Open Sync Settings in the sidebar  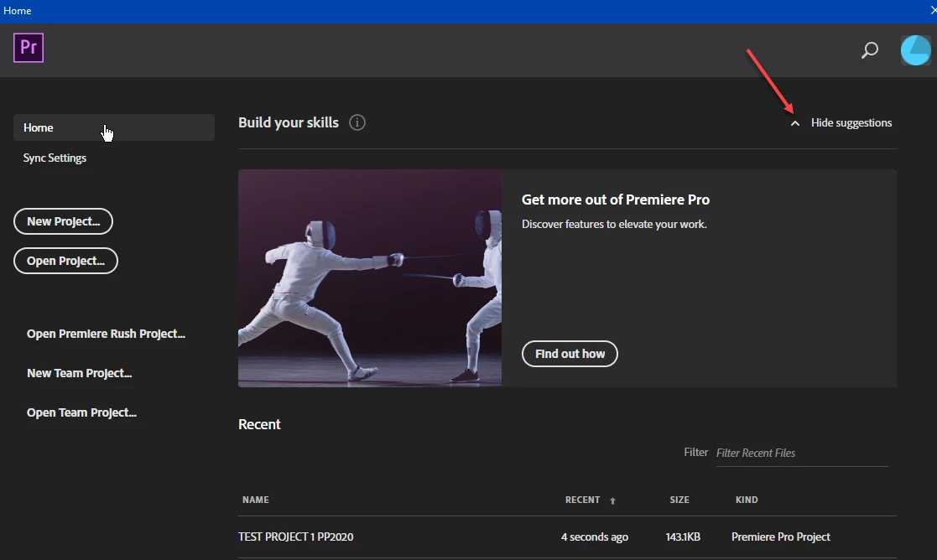pos(55,158)
